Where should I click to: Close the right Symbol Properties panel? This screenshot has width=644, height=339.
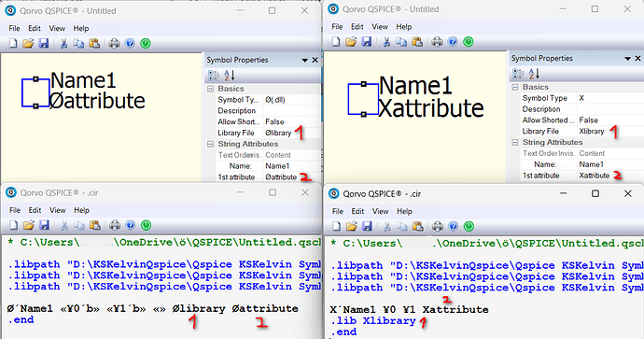coord(637,58)
